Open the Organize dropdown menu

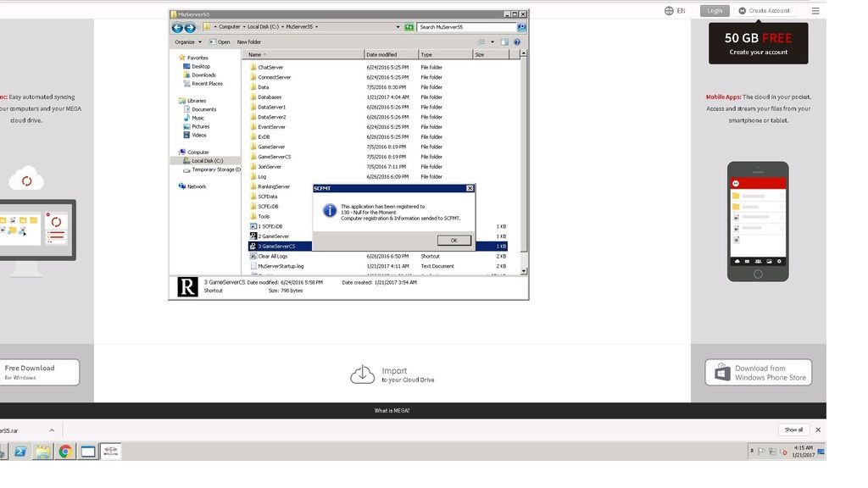[x=187, y=42]
